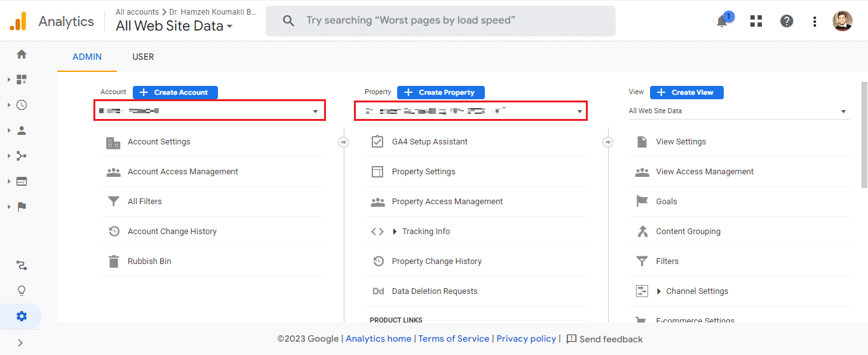Open the Terms of Service link

pos(454,338)
